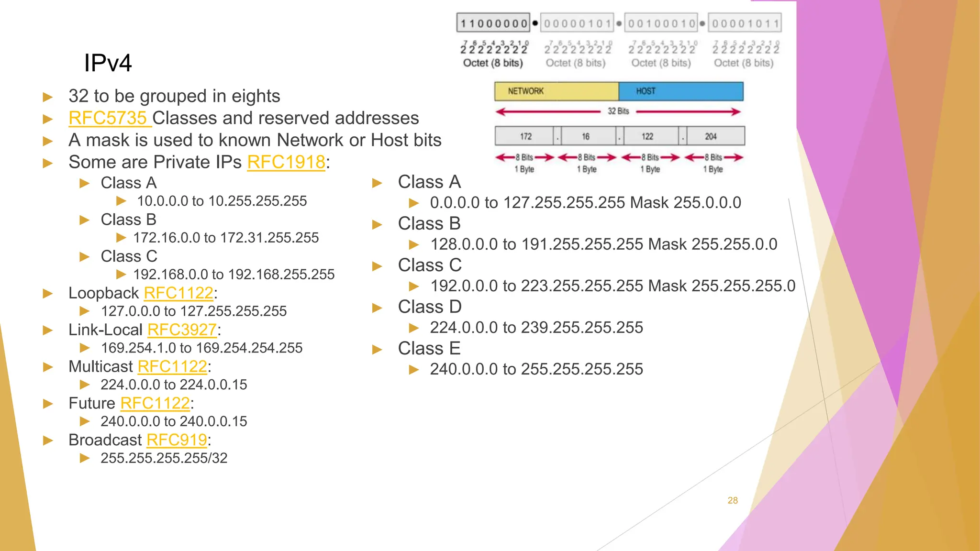980x551 pixels.
Task: Click the 204 octet cell in diagram
Action: pos(711,136)
